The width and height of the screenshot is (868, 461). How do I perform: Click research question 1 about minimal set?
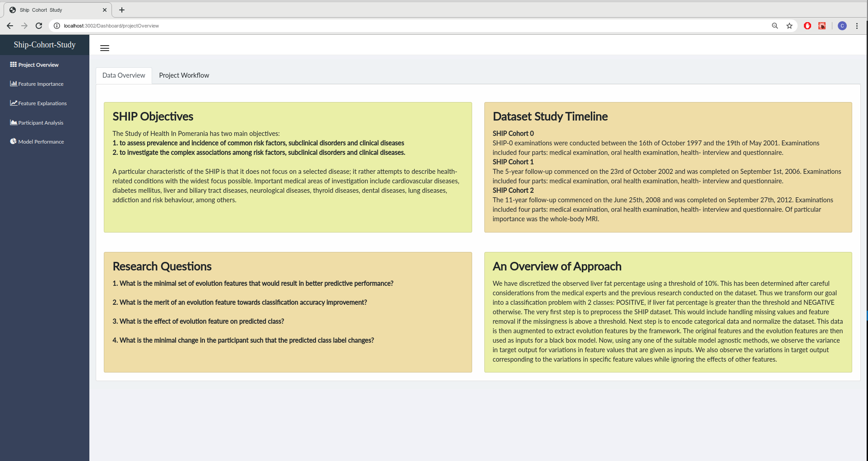coord(253,284)
